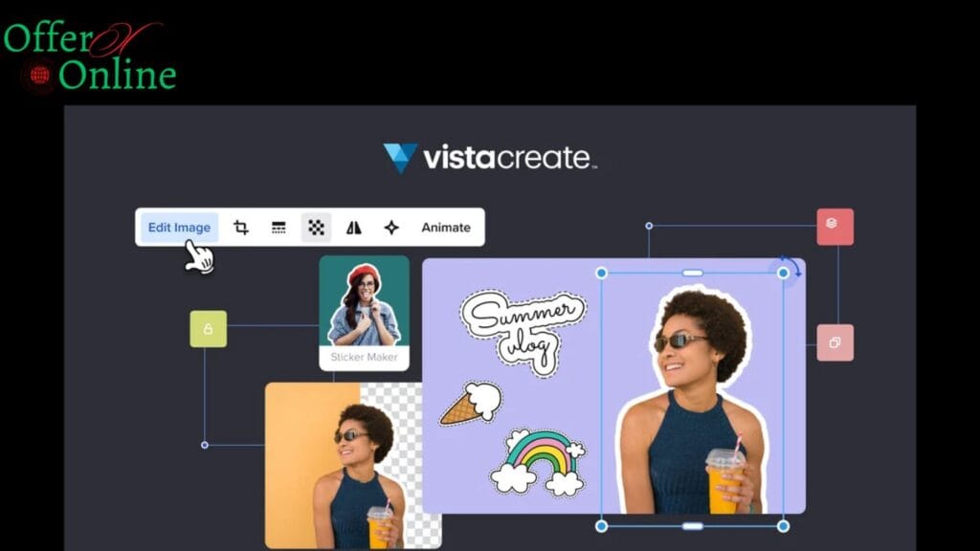
Task: Select the Summer vlog sticker
Action: tap(523, 332)
